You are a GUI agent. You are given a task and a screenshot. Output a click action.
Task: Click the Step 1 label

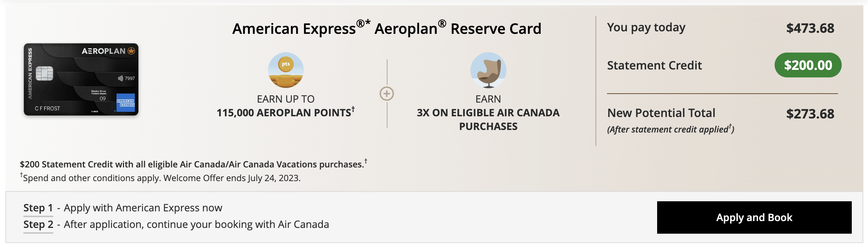38,208
